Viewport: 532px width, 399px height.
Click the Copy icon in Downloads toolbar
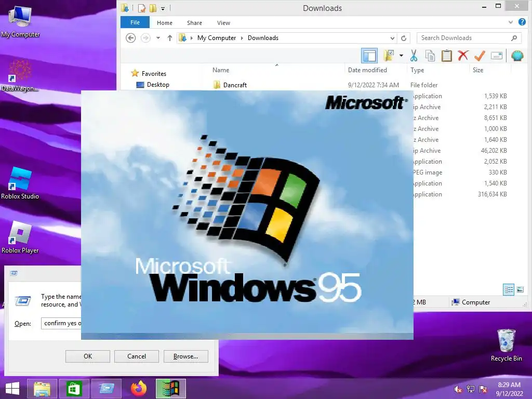[x=430, y=56]
